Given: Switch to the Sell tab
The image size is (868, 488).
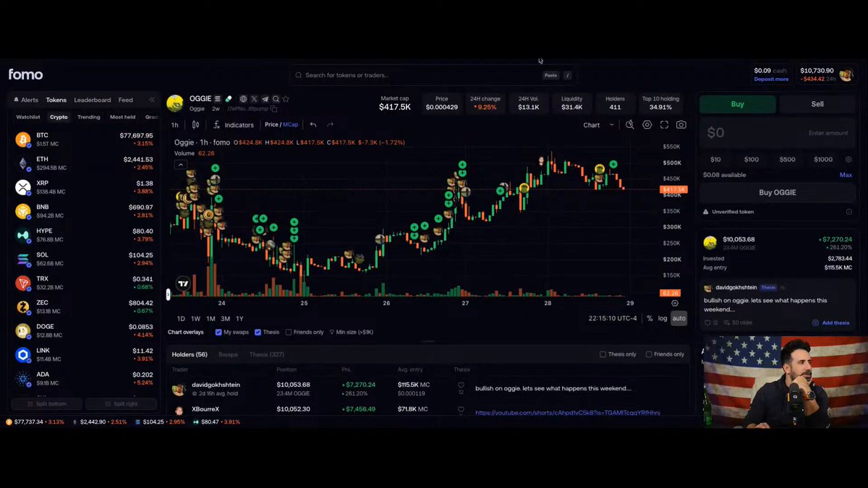Looking at the screenshot, I should pyautogui.click(x=817, y=104).
